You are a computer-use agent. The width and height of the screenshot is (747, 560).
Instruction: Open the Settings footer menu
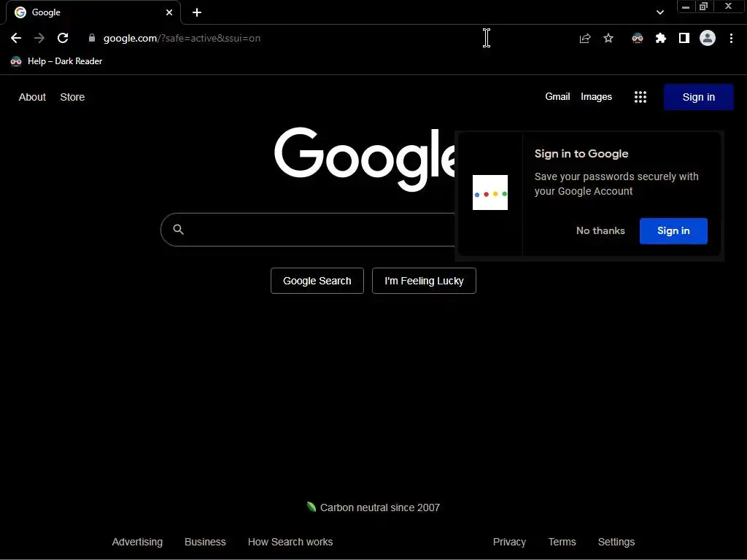tap(616, 542)
